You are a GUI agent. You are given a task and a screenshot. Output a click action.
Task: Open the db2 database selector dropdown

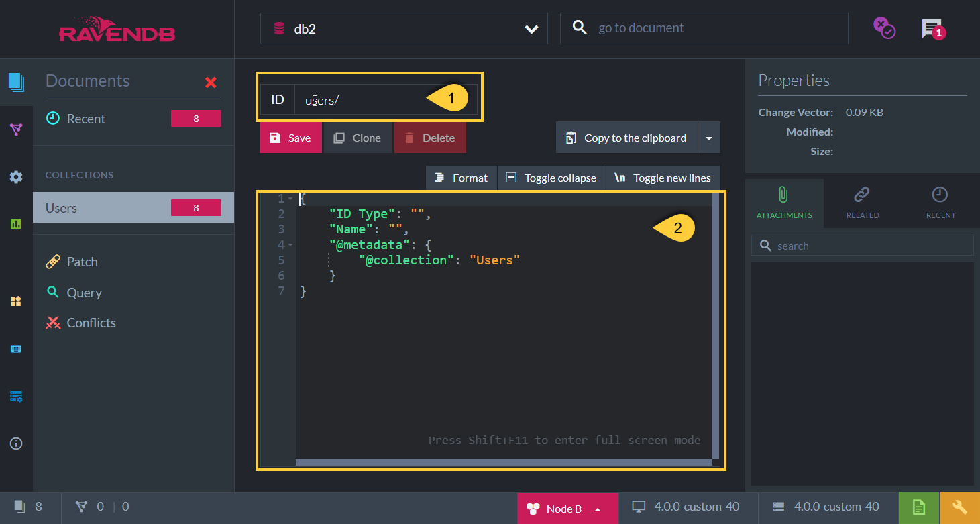[x=404, y=29]
